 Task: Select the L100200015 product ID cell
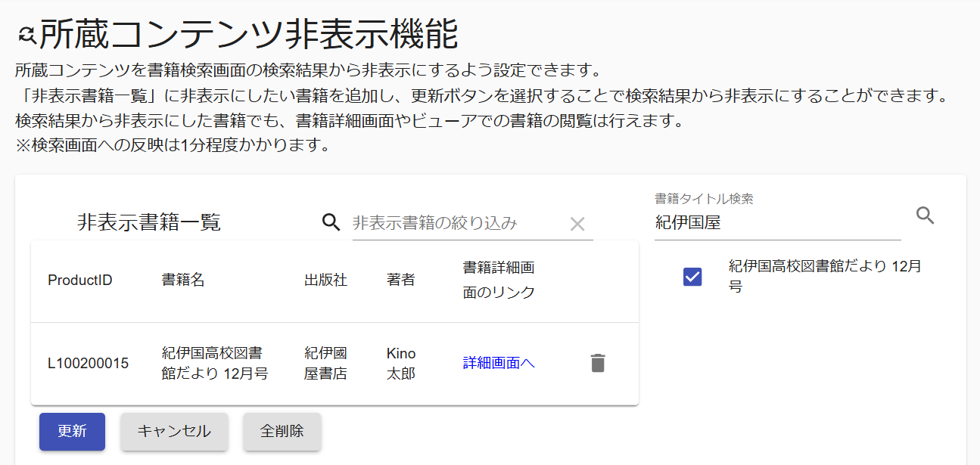89,364
